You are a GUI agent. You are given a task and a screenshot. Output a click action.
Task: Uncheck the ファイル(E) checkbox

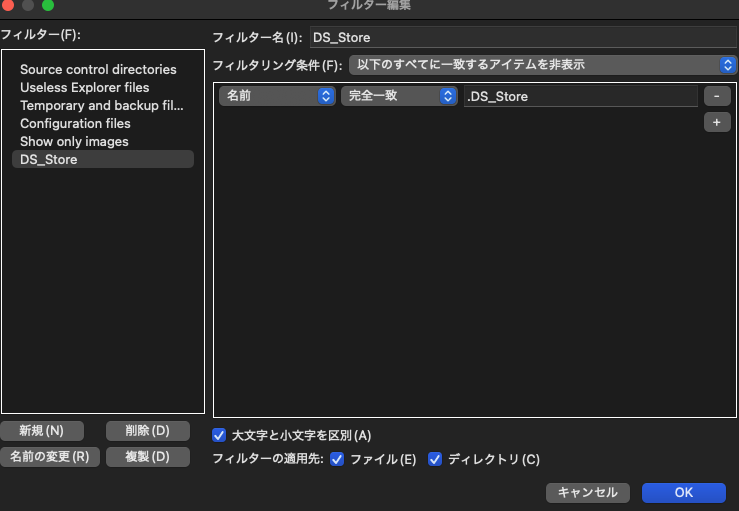click(337, 459)
